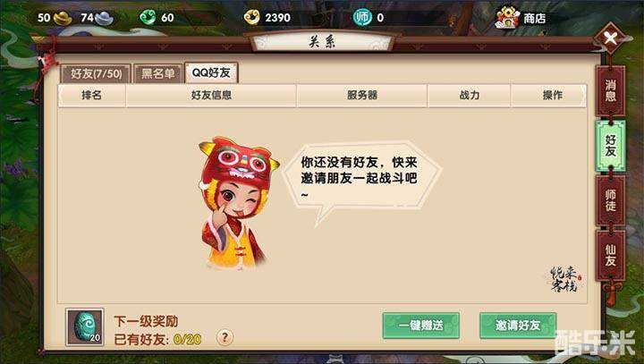Open the 商店 shop icon

coord(508,18)
